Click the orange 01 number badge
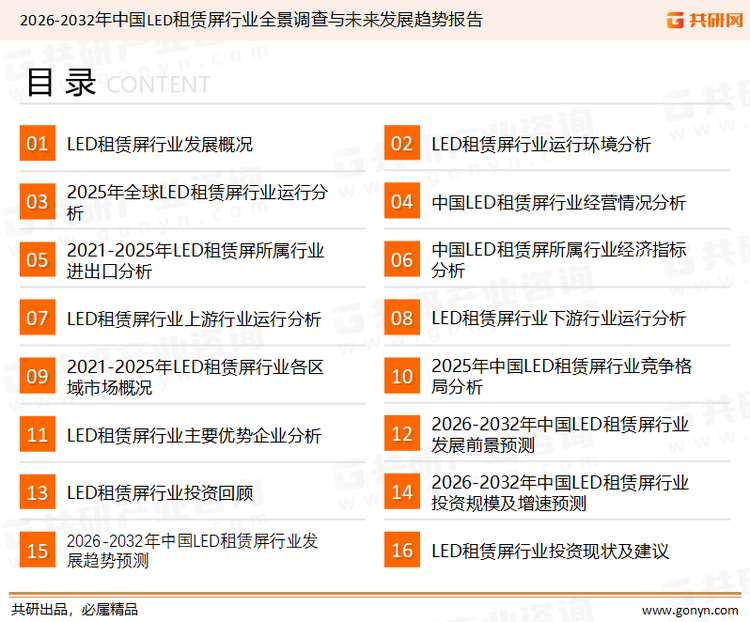The image size is (750, 622). tap(37, 144)
